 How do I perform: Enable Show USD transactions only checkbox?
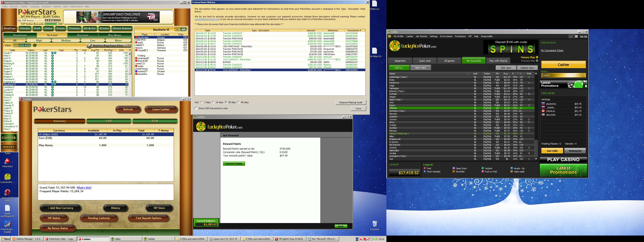coord(196,108)
